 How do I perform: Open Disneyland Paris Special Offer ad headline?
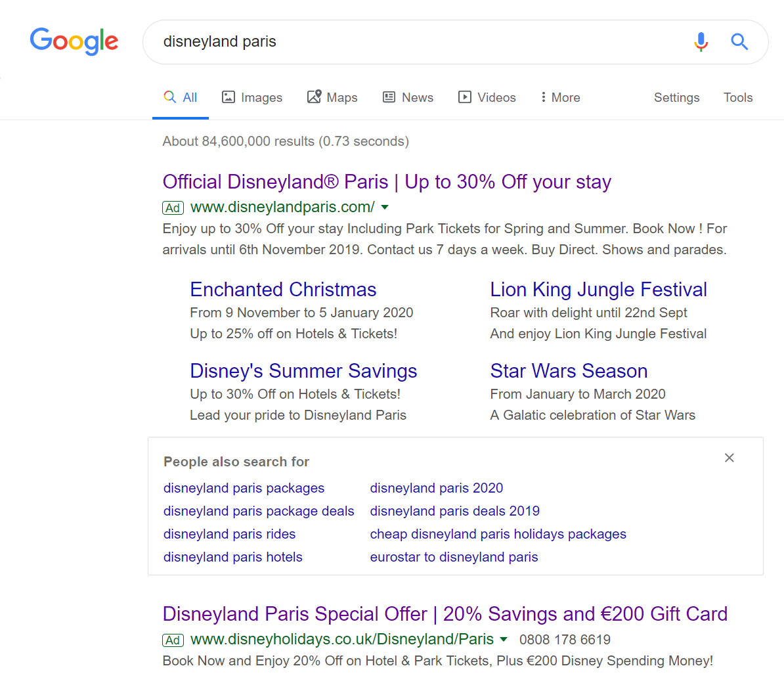[445, 614]
